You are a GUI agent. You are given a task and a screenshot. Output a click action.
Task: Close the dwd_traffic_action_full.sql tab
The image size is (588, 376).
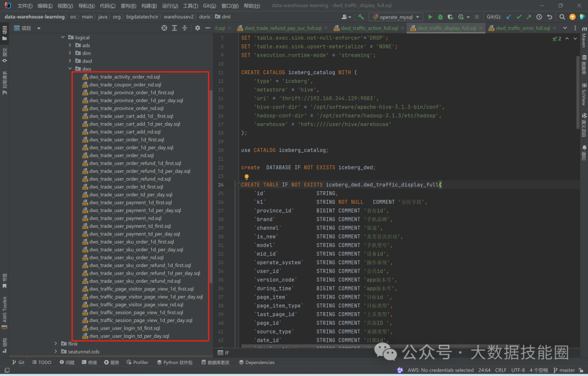(403, 28)
